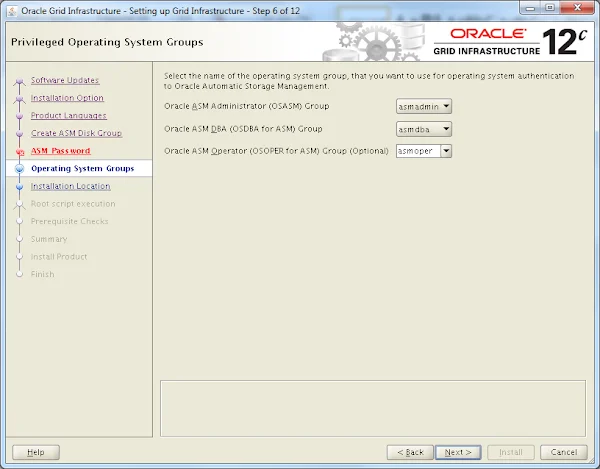The height and width of the screenshot is (469, 600).
Task: Click the Privileged Operating System Groups heading
Action: (x=107, y=42)
